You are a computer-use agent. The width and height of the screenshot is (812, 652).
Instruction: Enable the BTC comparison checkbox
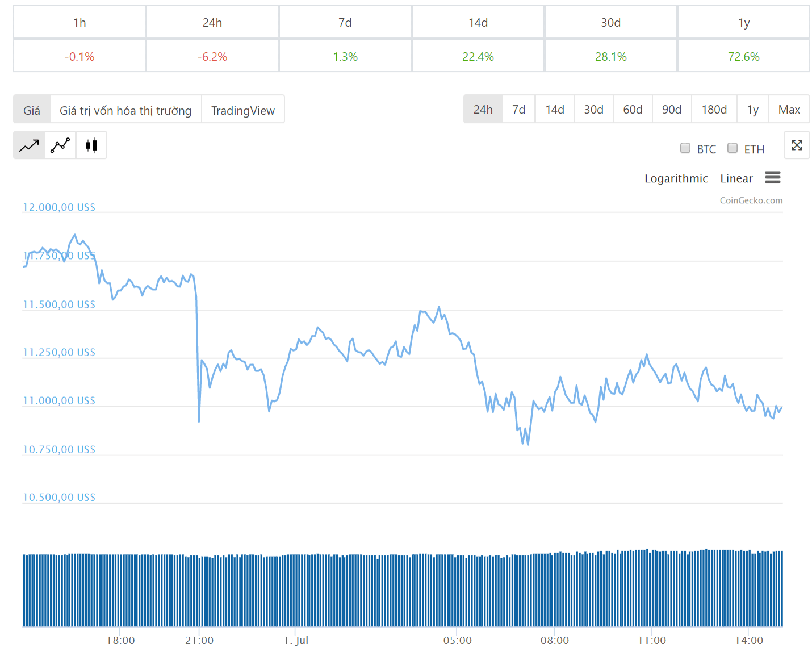pos(685,148)
